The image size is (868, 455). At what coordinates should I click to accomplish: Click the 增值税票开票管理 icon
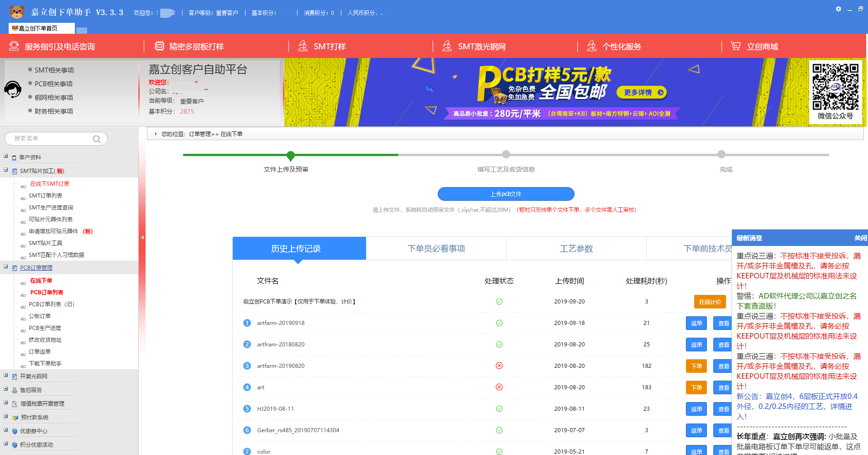[15, 404]
